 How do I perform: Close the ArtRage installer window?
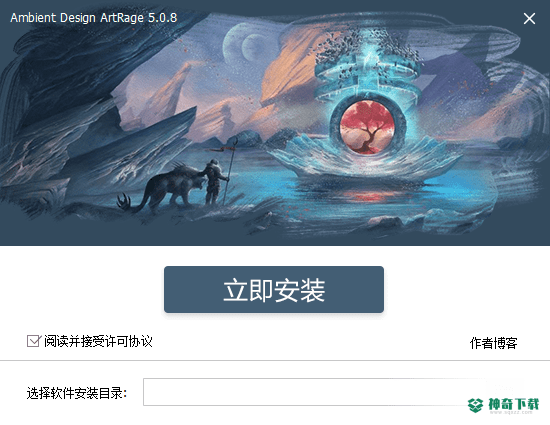coord(529,18)
